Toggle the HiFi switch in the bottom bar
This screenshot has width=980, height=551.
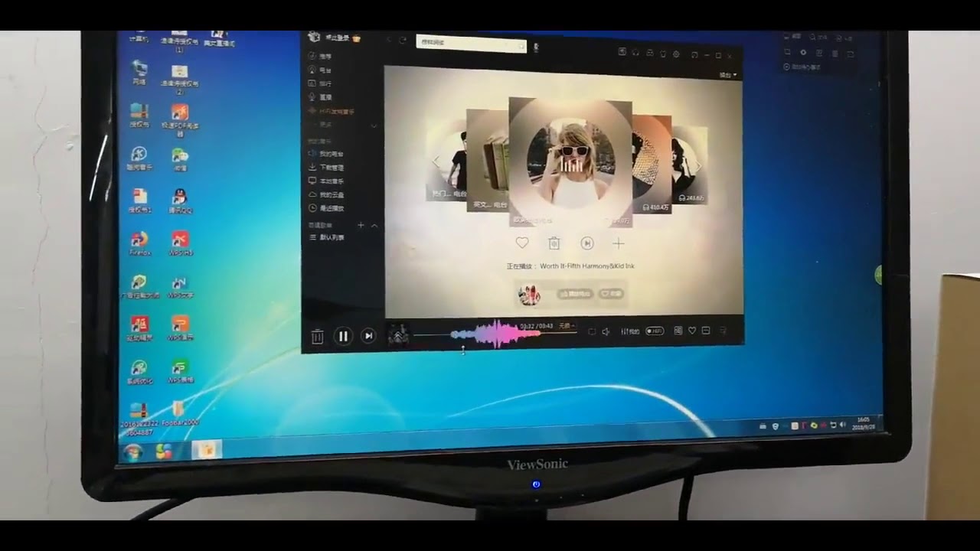click(x=655, y=331)
